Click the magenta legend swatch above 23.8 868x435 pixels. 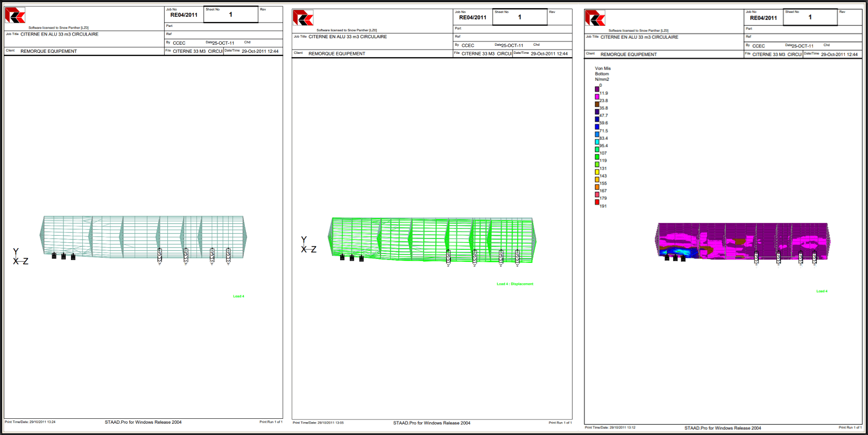[x=597, y=96]
